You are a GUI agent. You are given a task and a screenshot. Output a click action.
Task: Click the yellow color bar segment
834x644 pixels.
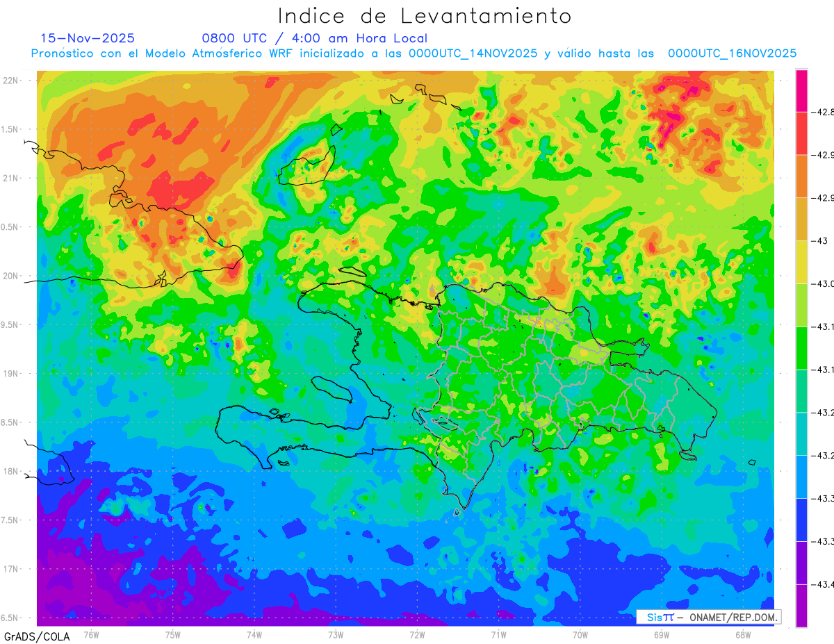pos(801,262)
